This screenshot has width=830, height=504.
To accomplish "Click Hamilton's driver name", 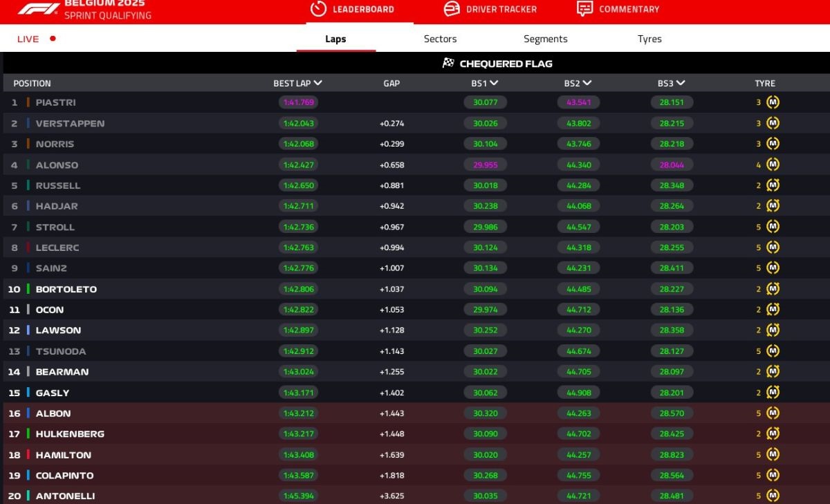I will pos(63,455).
